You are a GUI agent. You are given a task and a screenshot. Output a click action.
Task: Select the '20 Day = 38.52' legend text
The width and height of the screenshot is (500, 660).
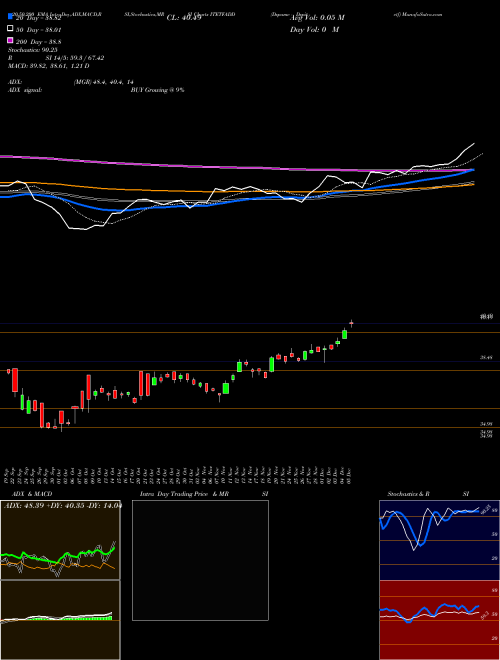pos(38,19)
